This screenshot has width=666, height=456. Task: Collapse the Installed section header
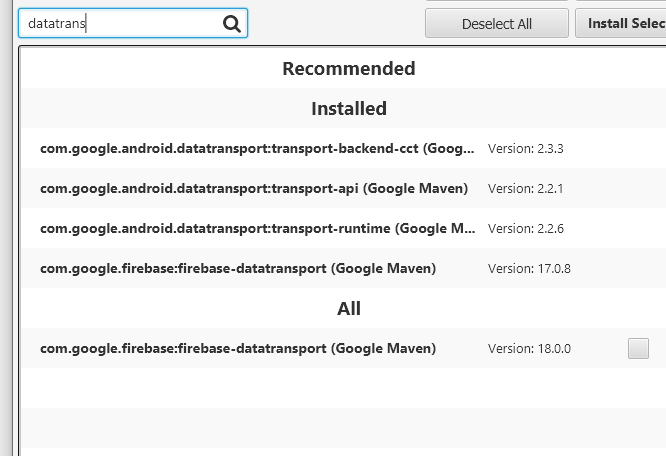[x=348, y=108]
